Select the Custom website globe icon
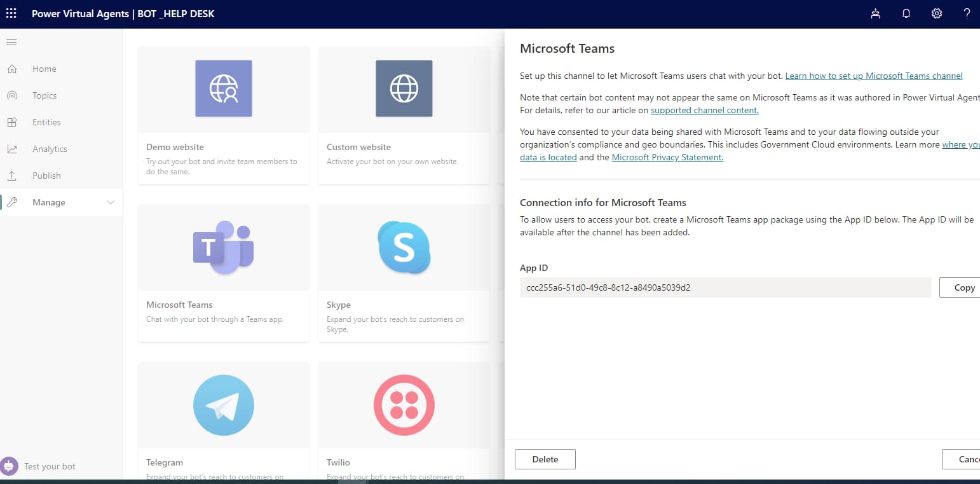The width and height of the screenshot is (980, 484). point(404,88)
